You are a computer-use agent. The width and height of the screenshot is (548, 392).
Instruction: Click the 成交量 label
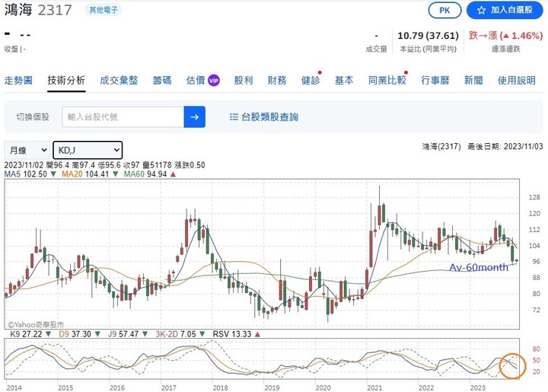tap(377, 49)
